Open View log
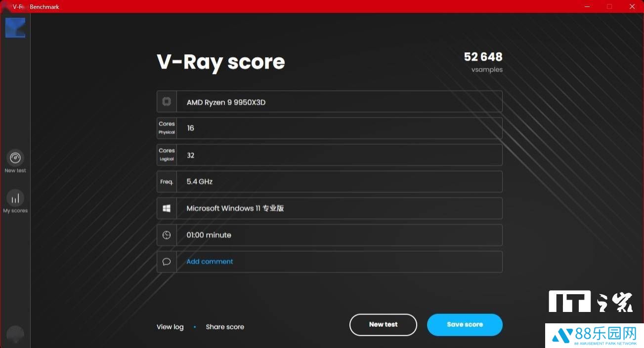This screenshot has width=644, height=348. 170,327
